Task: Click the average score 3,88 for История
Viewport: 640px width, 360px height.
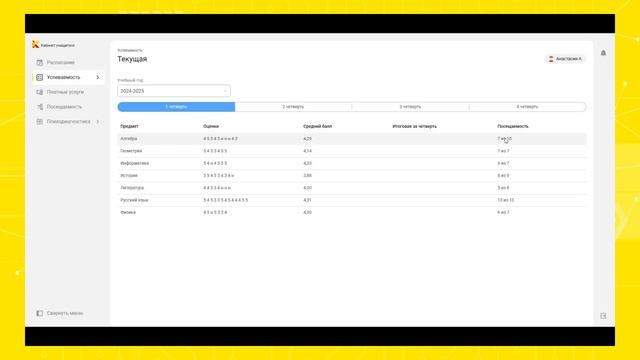Action: 307,176
